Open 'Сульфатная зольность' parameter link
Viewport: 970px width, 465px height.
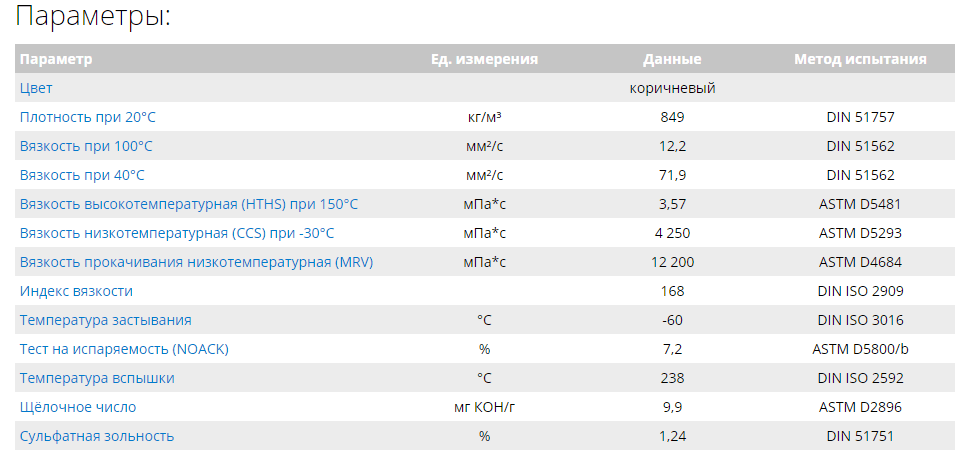click(97, 436)
